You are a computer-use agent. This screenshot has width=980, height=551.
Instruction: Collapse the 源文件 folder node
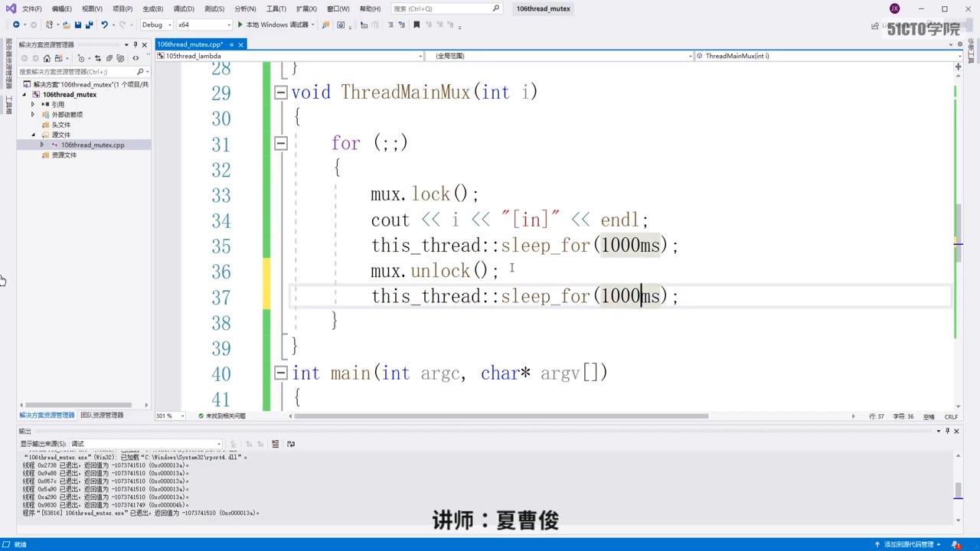32,135
